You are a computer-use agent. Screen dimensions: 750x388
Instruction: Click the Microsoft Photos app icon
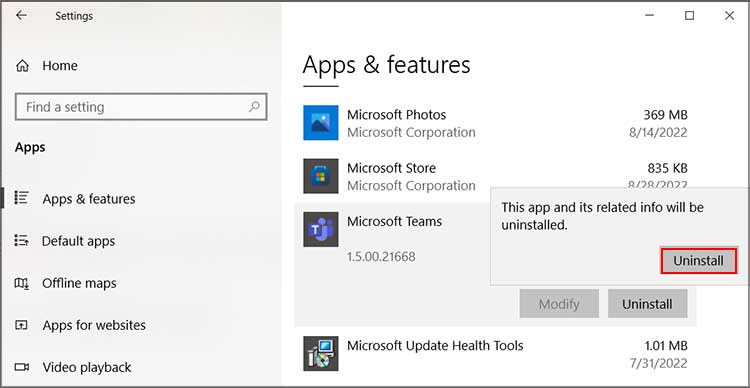(x=320, y=122)
